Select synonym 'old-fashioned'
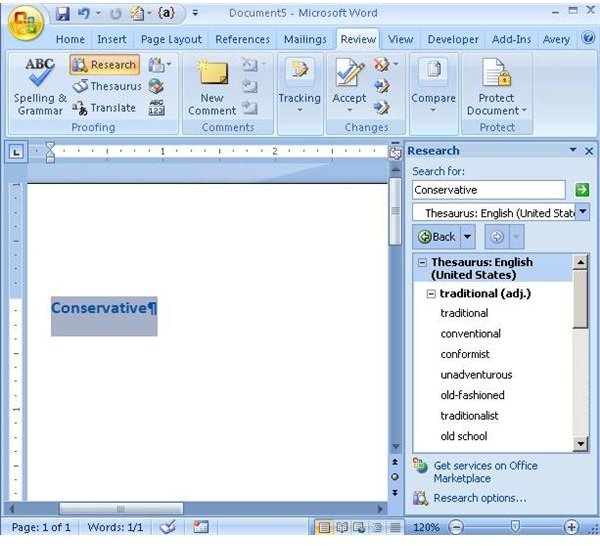 [472, 395]
